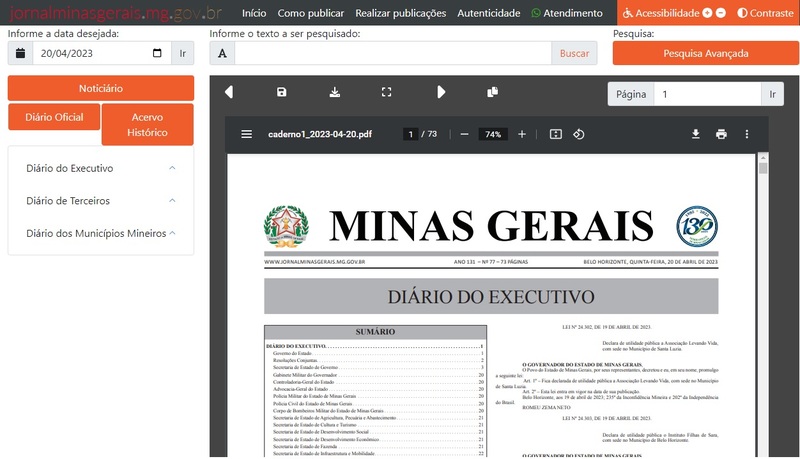Download the PDF from PDF toolbar
The image size is (800, 459).
[695, 134]
